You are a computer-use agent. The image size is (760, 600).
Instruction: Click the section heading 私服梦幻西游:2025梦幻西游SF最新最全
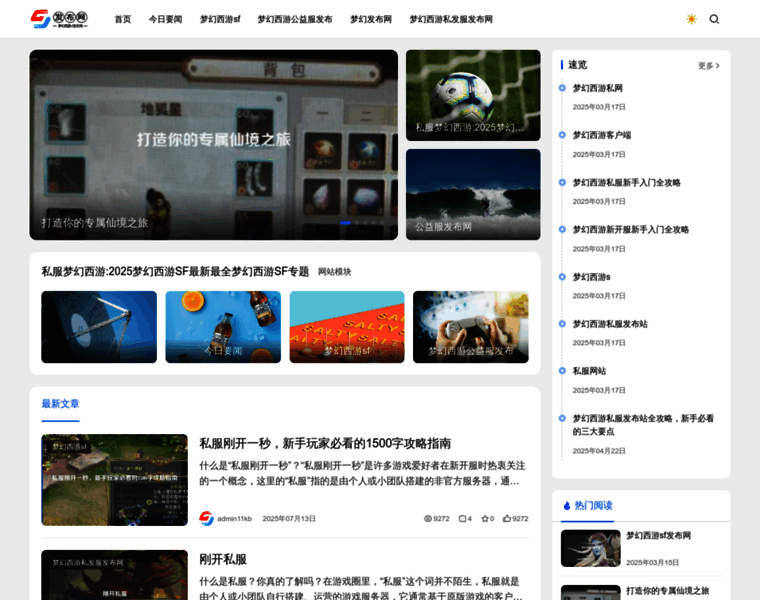(x=175, y=271)
